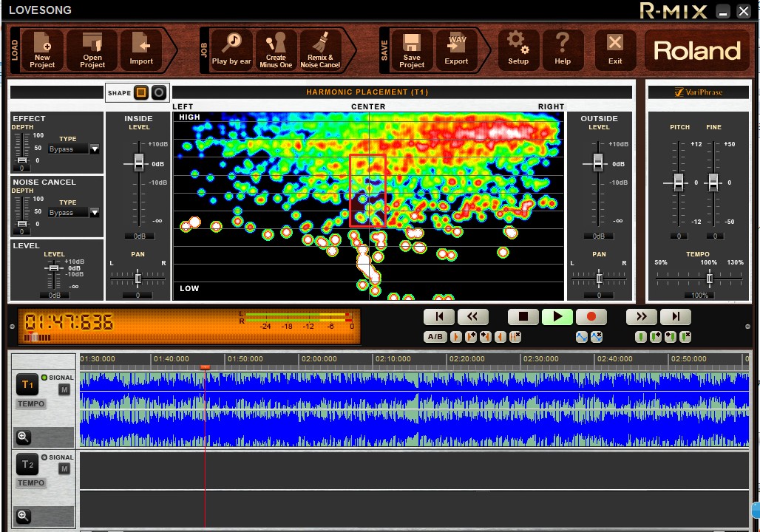Click the Inside Level fader handle

pyautogui.click(x=139, y=163)
